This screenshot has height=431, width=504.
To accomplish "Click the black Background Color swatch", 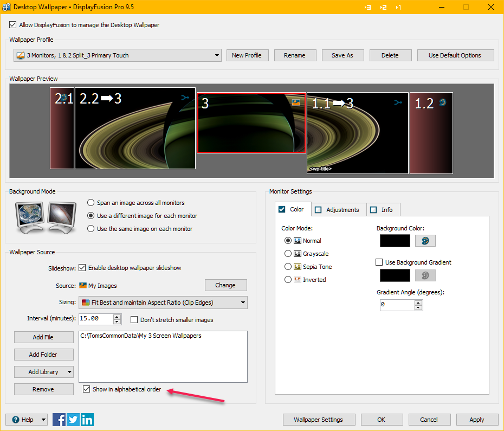I will (395, 241).
